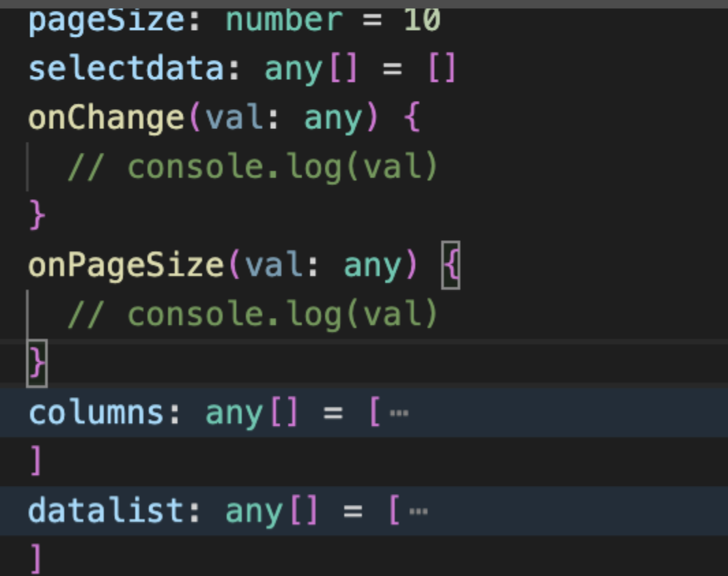Click the any type in onPageSize signature
Viewport: 728px width, 576px height.
click(372, 266)
